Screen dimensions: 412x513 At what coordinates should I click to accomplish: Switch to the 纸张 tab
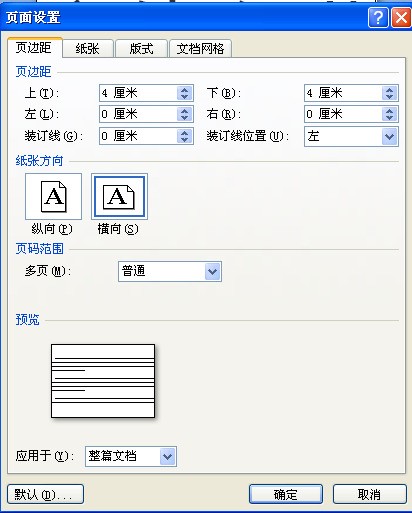[x=88, y=49]
